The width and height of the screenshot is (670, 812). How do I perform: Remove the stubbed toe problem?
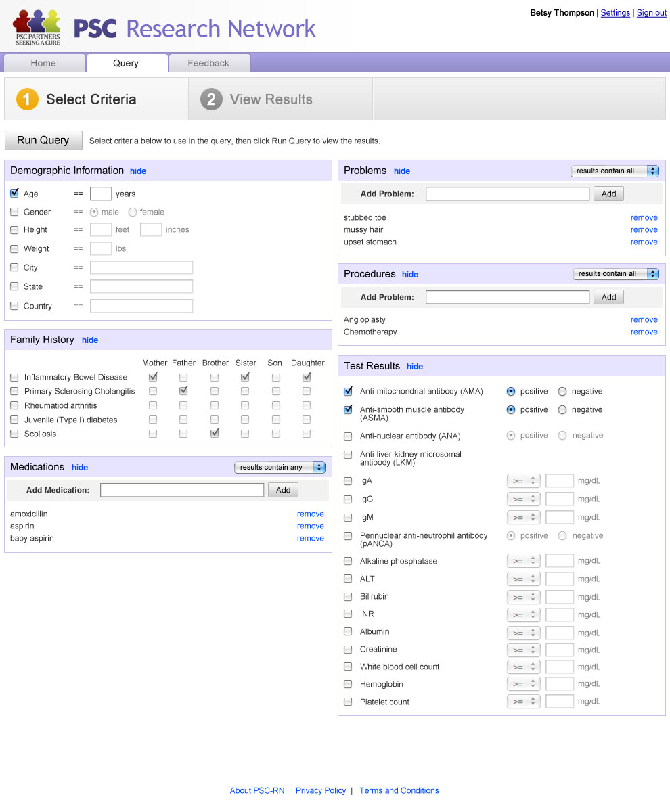click(x=644, y=218)
